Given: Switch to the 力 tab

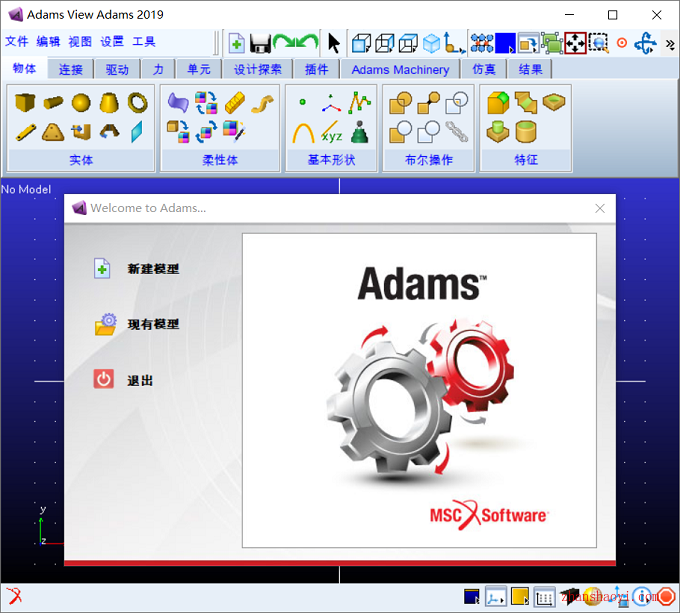Looking at the screenshot, I should pos(158,69).
